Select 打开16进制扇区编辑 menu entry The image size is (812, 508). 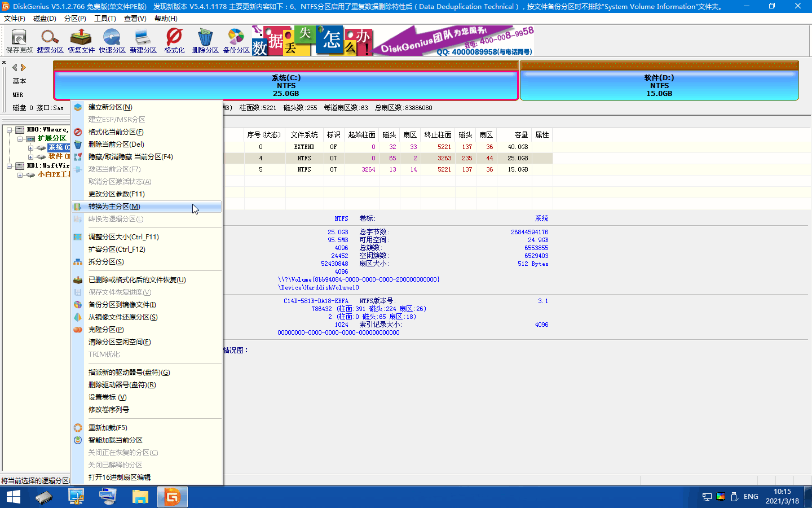147,478
